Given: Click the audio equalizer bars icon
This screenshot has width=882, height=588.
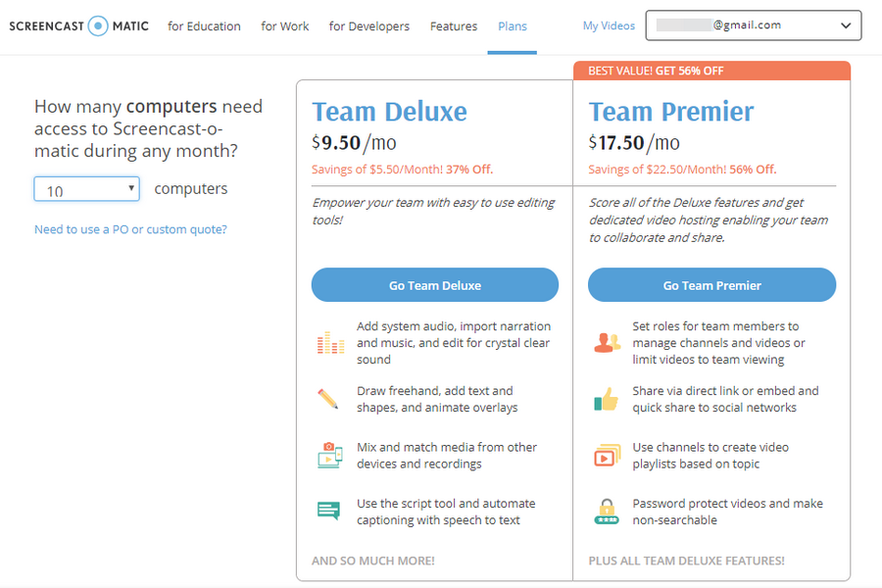Looking at the screenshot, I should click(x=330, y=342).
